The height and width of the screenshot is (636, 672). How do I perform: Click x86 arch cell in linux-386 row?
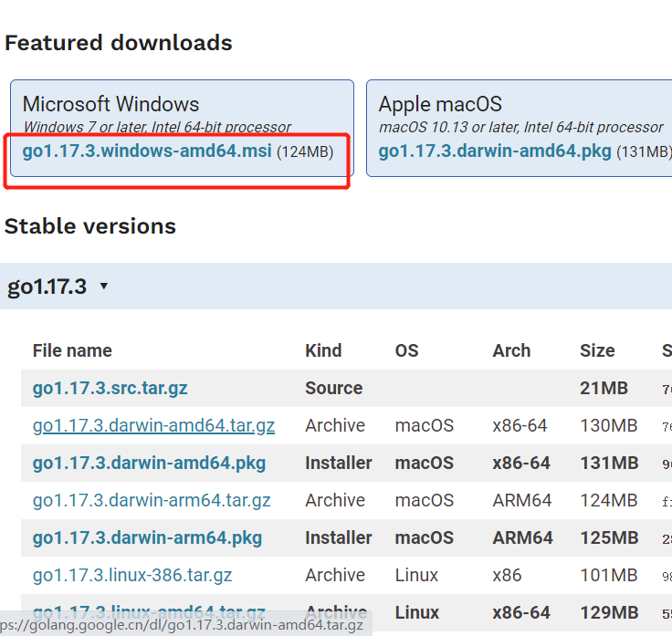pyautogui.click(x=507, y=575)
